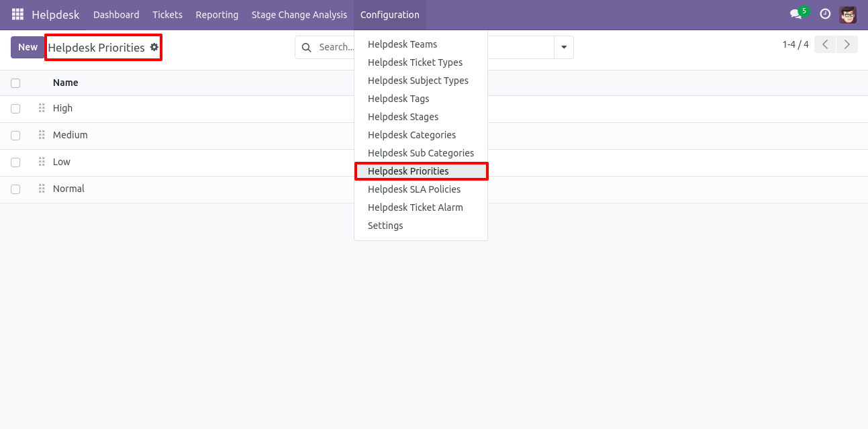Toggle the select-all checkbox in header
Image resolution: width=868 pixels, height=429 pixels.
pyautogui.click(x=15, y=83)
